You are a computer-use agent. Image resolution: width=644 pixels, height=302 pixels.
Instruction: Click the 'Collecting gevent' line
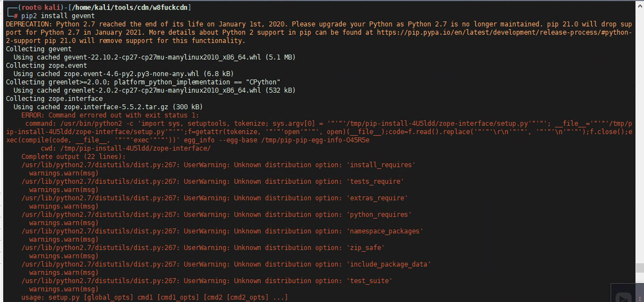(x=39, y=49)
